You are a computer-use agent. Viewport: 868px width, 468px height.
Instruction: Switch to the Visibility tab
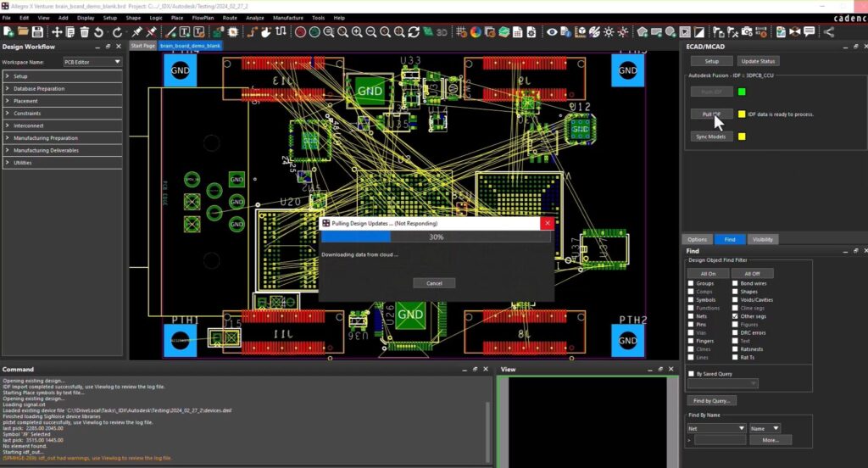[762, 239]
